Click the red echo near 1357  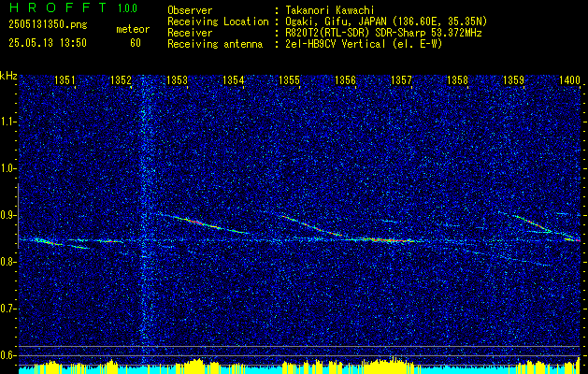(x=390, y=240)
